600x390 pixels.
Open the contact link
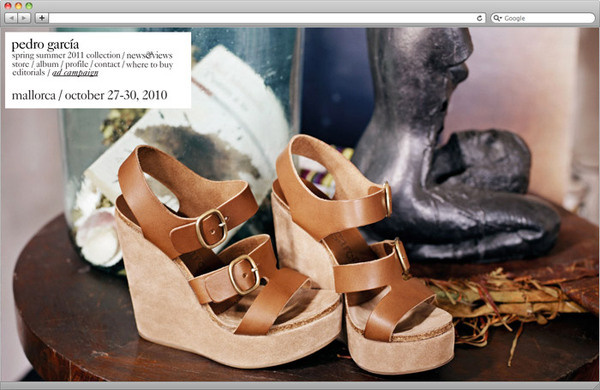[107, 64]
